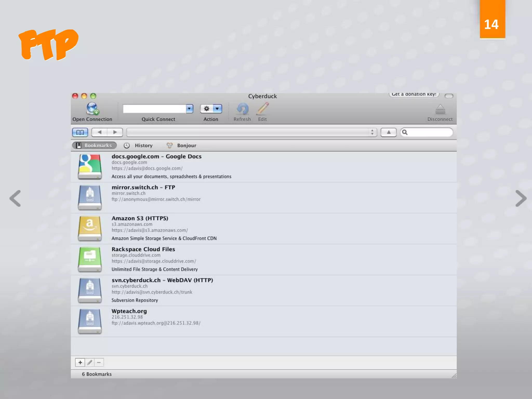Click 'Unlimited File Storage & Content Delivery' text
Screen dimensions: 532x399
155,269
